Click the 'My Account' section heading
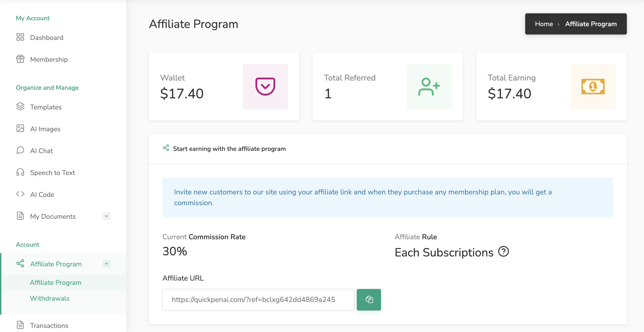This screenshot has width=644, height=332. click(x=32, y=18)
